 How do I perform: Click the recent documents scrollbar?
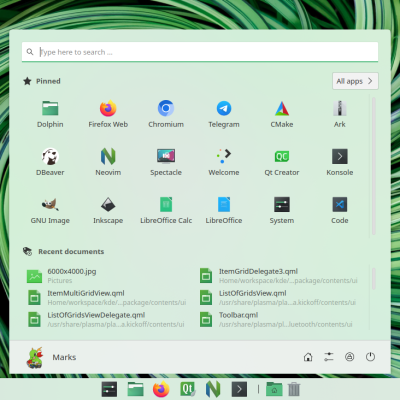(x=374, y=278)
